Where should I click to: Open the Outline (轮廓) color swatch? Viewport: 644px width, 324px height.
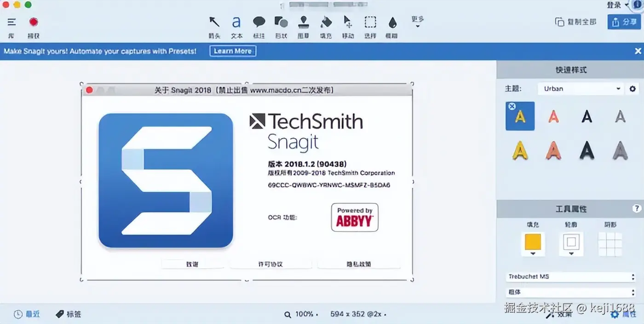571,244
